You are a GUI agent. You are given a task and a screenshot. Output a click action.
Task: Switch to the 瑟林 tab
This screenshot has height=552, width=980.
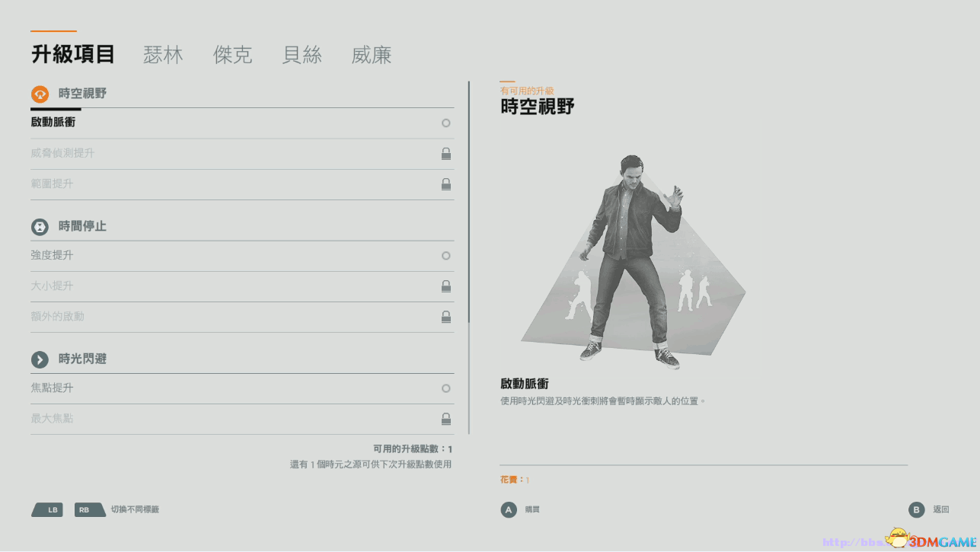[163, 55]
